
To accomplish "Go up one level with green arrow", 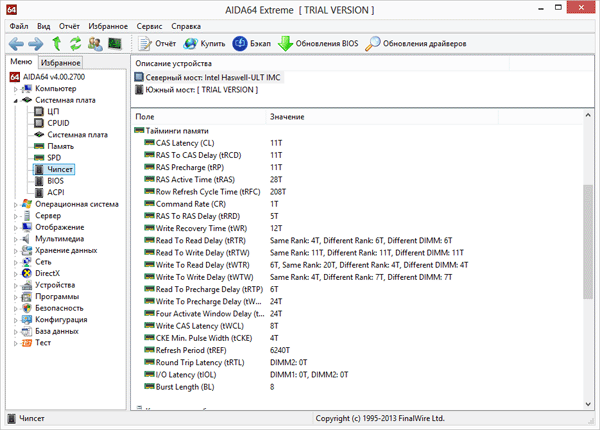I will tap(57, 43).
